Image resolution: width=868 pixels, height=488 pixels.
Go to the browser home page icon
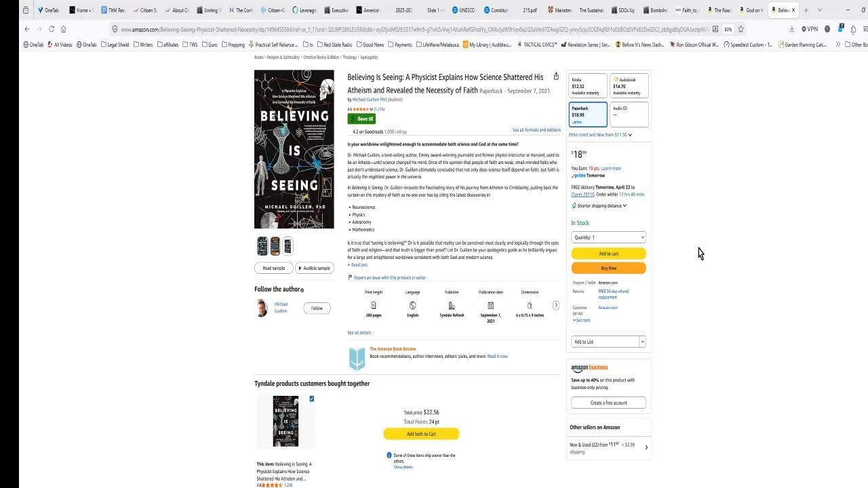(x=64, y=29)
